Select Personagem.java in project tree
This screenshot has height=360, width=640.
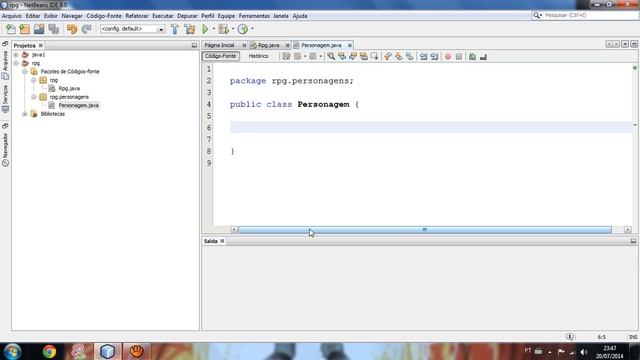78,105
